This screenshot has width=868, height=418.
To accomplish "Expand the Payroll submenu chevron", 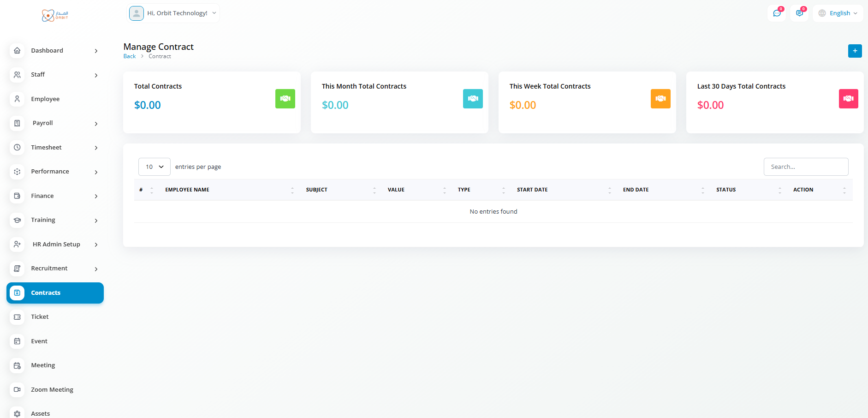I will tap(96, 124).
